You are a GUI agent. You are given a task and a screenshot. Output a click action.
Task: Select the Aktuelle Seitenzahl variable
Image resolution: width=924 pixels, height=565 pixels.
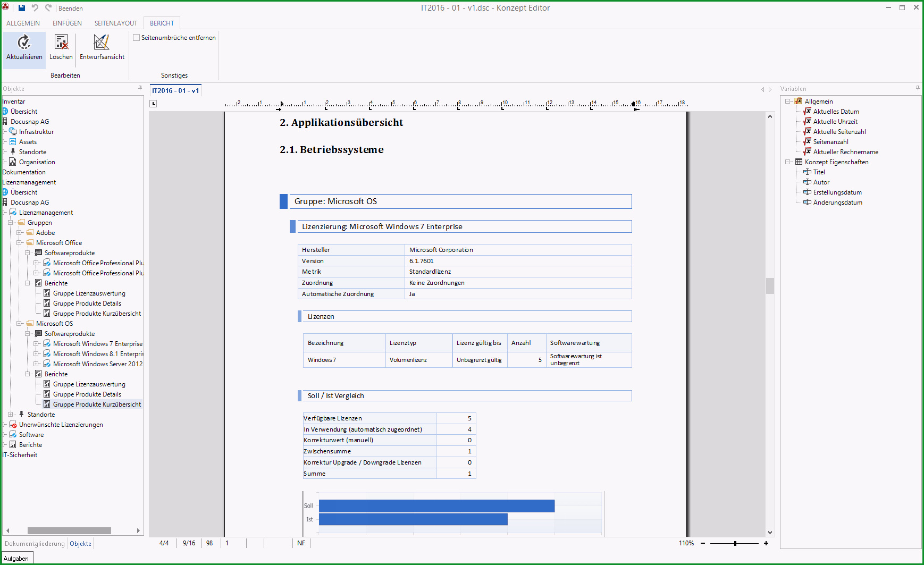(839, 131)
